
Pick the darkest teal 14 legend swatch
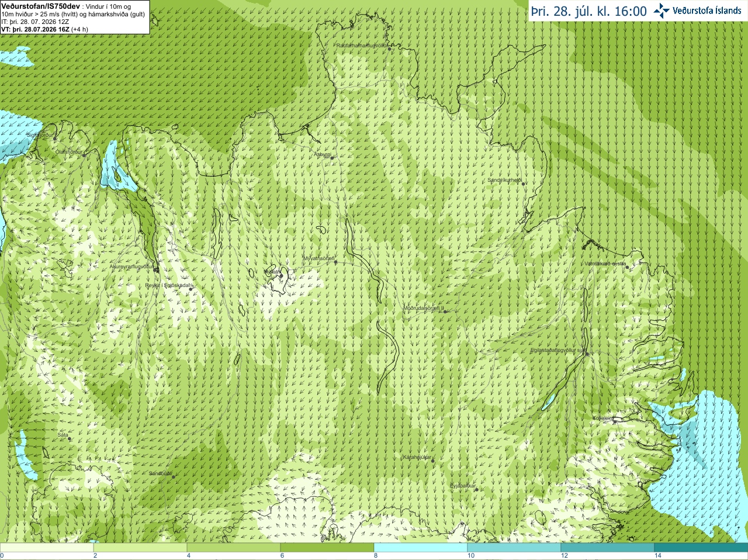[x=701, y=548]
